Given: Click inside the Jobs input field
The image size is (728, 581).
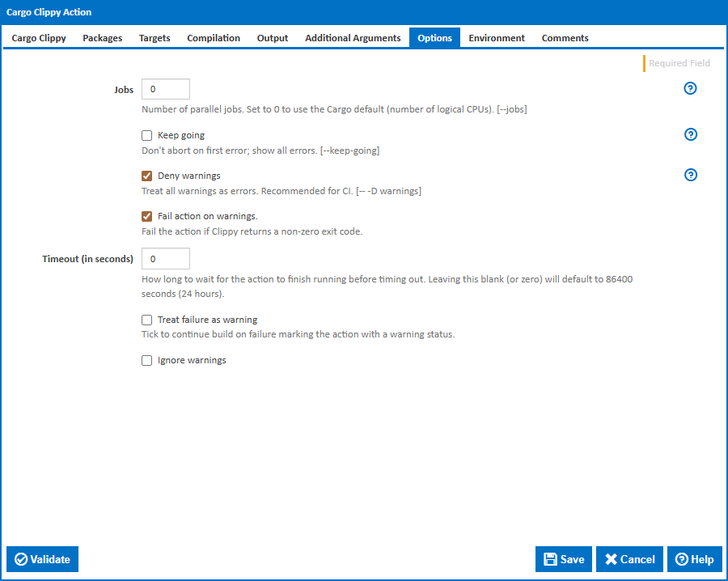Looking at the screenshot, I should tap(165, 88).
